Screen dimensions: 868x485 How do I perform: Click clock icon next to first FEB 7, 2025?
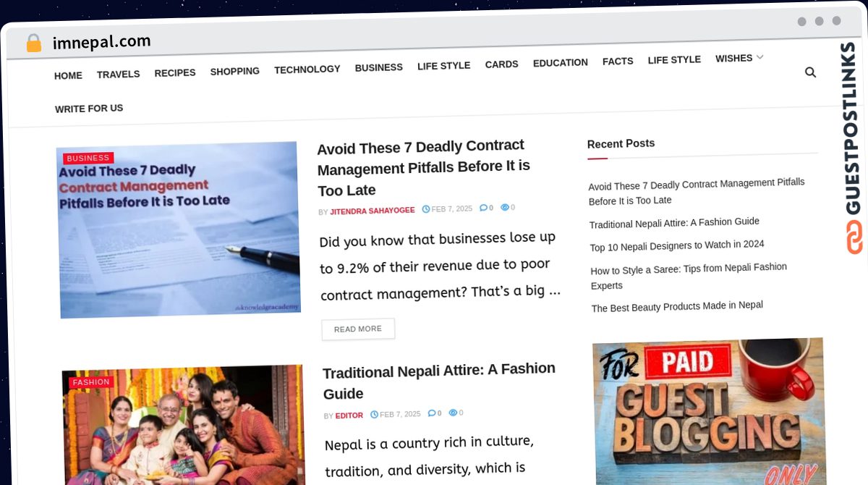pos(426,209)
